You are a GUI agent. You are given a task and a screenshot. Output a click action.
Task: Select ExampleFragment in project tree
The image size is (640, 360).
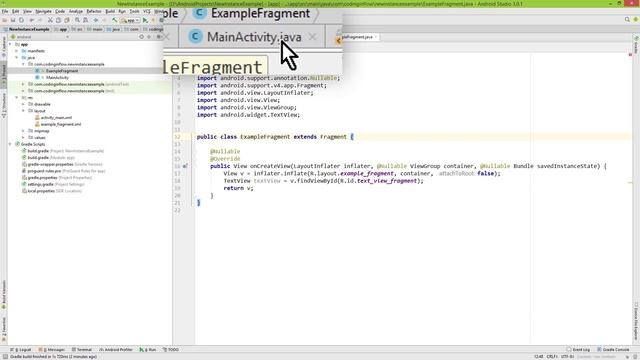[61, 71]
